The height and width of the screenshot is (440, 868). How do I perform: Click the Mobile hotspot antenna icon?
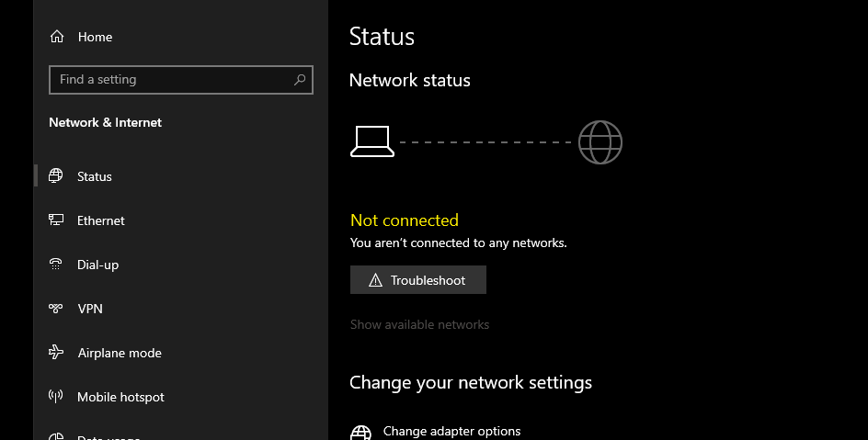[x=55, y=396]
